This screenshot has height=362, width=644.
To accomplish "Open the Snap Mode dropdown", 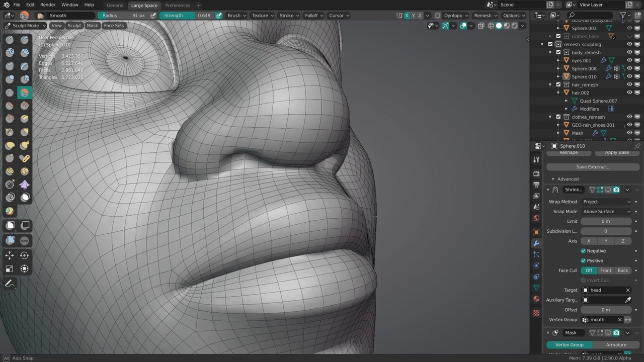I will [606, 212].
